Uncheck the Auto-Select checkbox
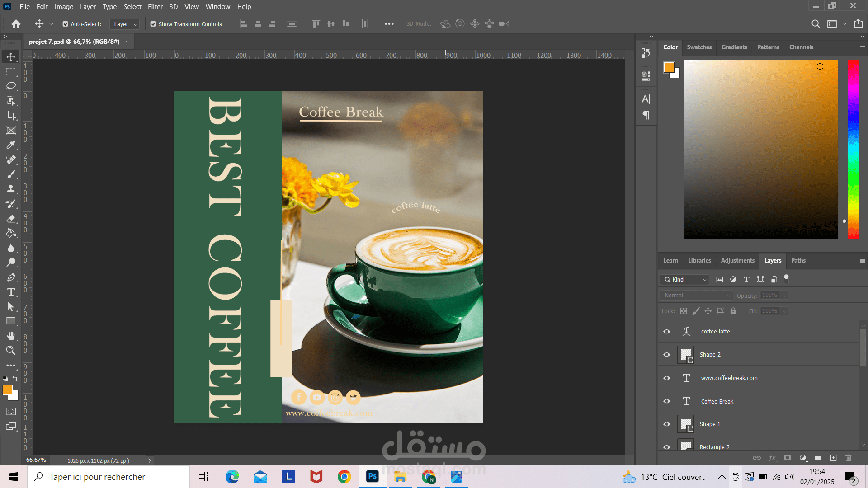The image size is (868, 488). 66,24
